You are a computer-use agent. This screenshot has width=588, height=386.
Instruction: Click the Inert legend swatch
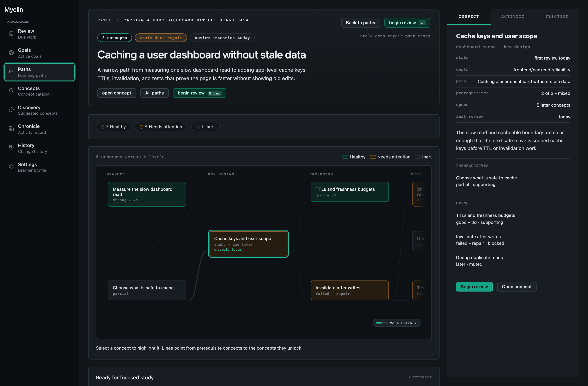point(418,157)
